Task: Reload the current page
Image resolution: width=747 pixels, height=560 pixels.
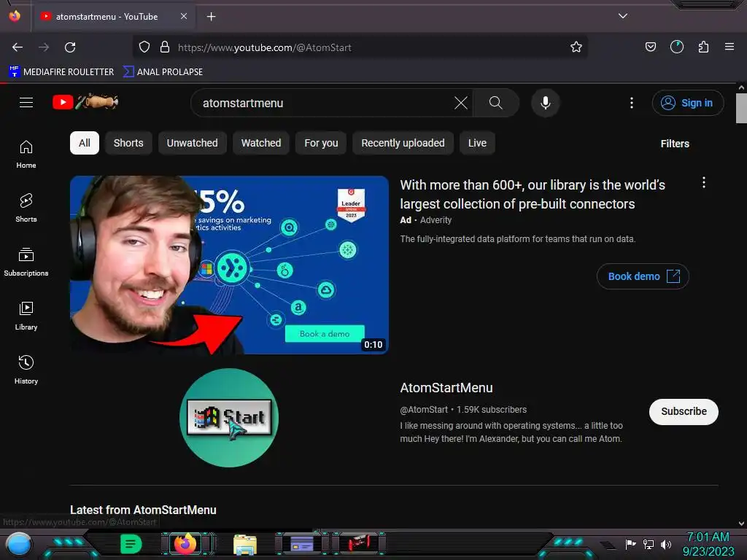Action: 70,47
